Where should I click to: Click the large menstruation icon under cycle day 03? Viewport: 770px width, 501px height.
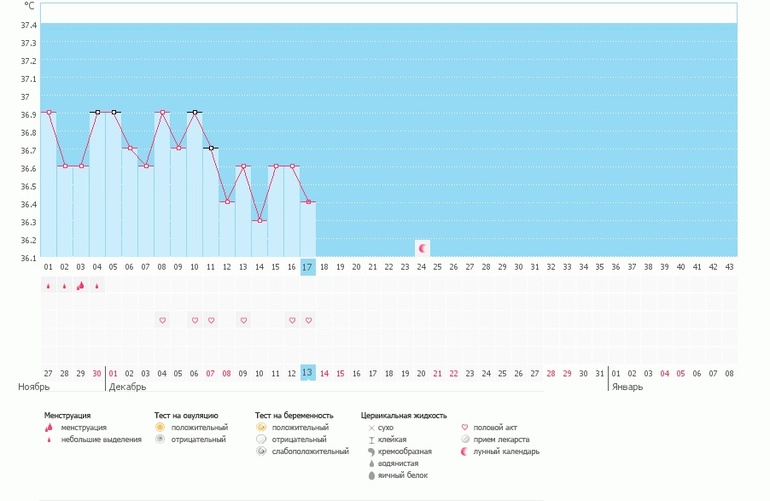(x=81, y=286)
